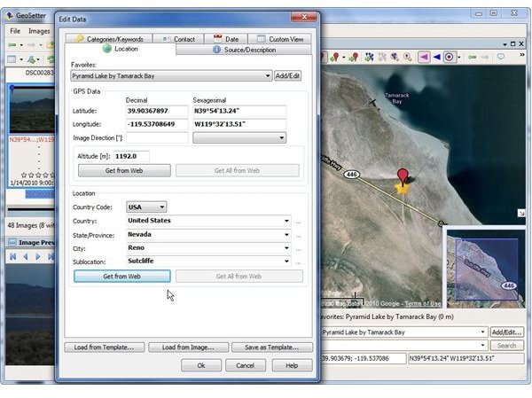Switch to the Categories/Keywords tab
Image resolution: width=532 pixels, height=398 pixels.
tap(109, 39)
